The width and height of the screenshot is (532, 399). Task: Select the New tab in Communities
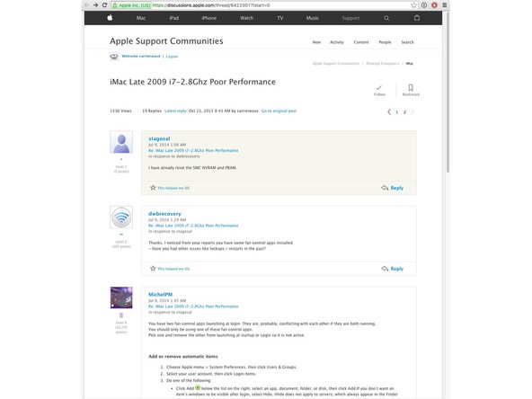pos(316,42)
